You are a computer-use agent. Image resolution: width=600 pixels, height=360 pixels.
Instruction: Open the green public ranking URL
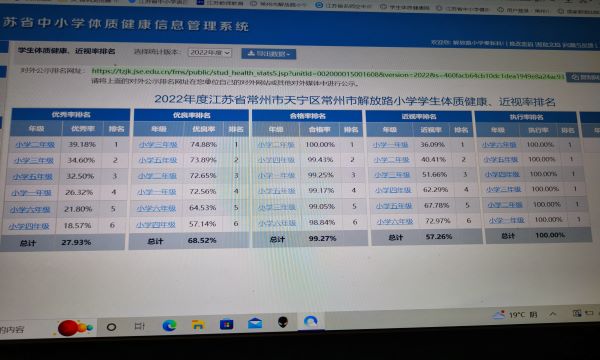[328, 73]
